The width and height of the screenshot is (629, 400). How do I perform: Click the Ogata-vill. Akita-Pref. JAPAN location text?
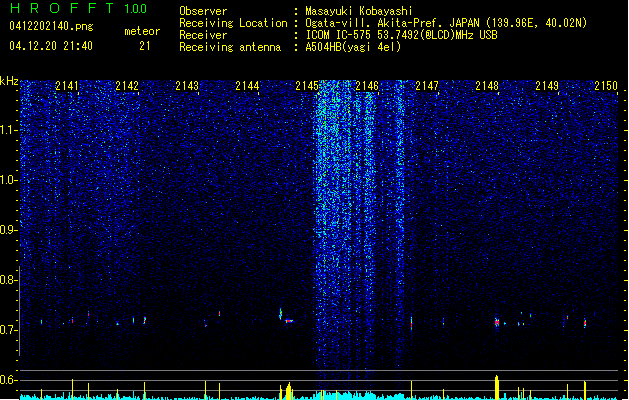click(x=446, y=23)
